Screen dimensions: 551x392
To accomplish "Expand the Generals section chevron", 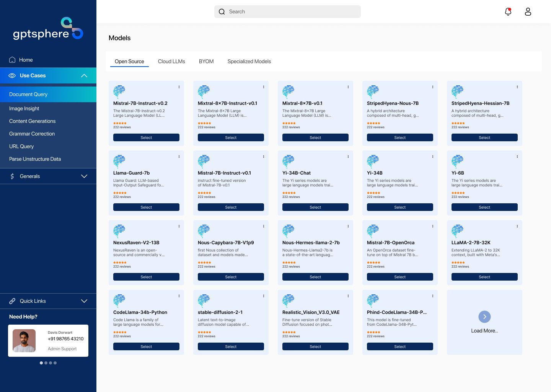I will (x=84, y=176).
